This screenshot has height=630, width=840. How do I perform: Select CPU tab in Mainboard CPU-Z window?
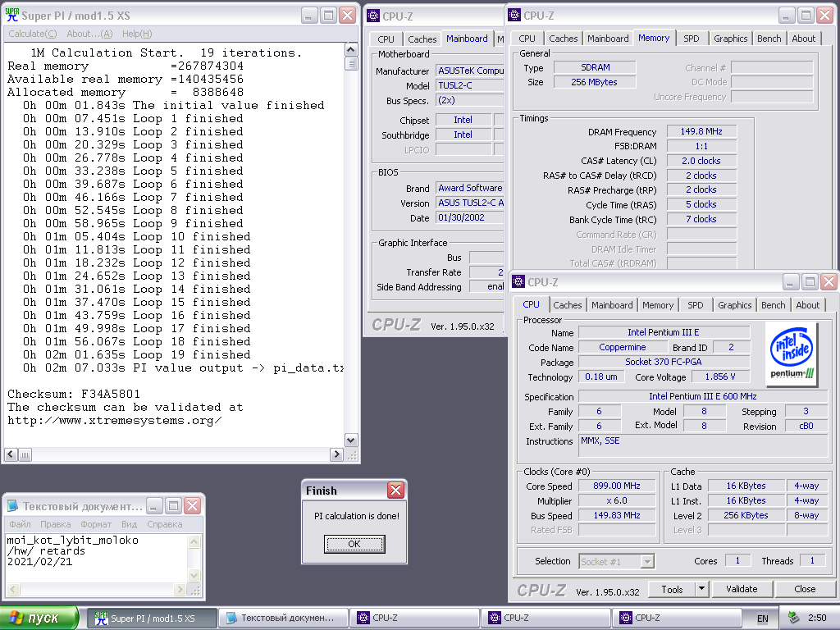pos(386,39)
